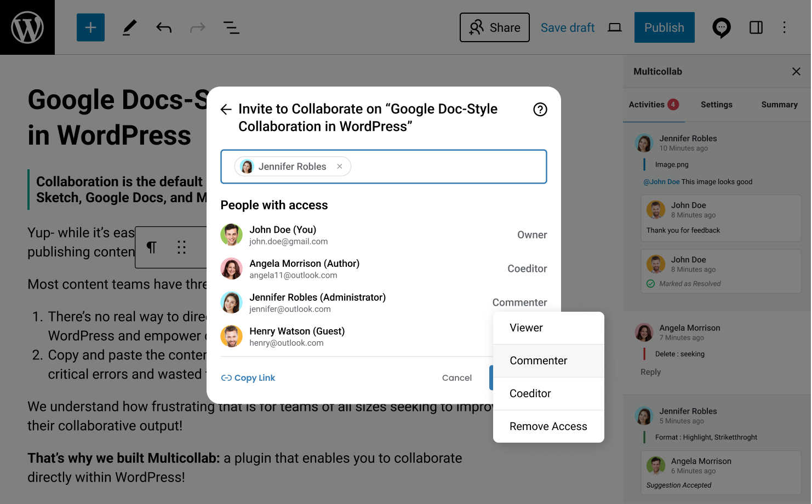Viewport: 812px width, 504px height.
Task: Select the pencil edit tool
Action: [x=129, y=27]
